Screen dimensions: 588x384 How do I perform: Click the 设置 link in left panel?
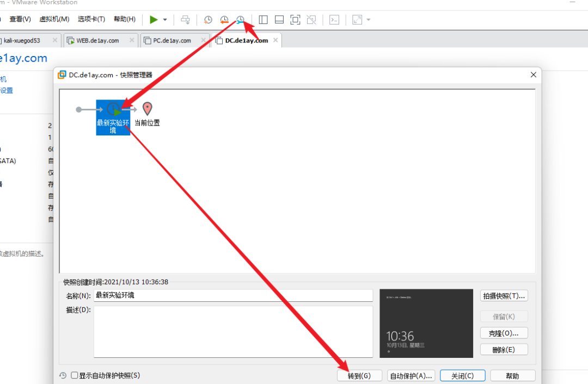[7, 90]
